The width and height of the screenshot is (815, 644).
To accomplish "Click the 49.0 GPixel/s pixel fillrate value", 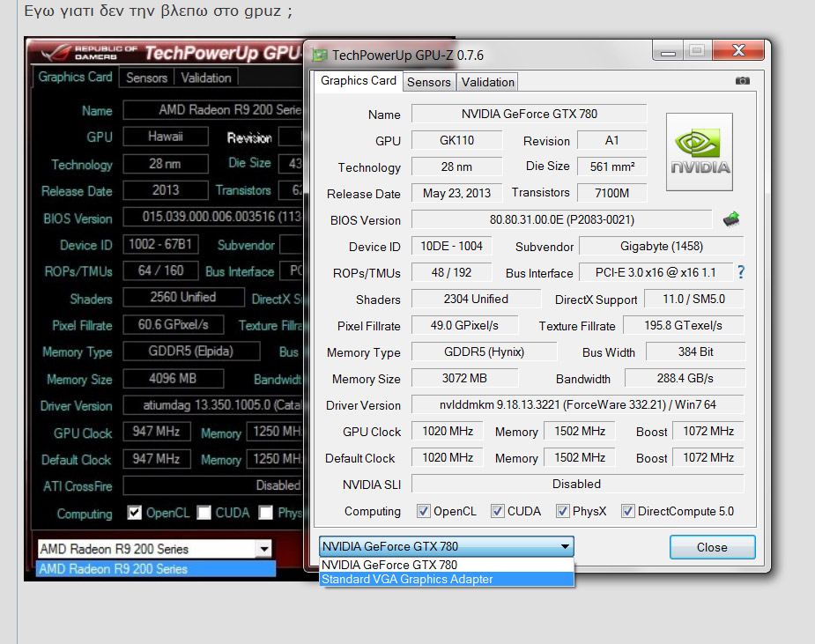I will point(464,325).
